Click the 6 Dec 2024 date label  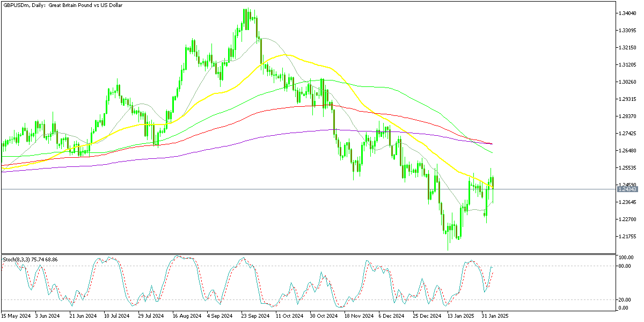coord(391,316)
